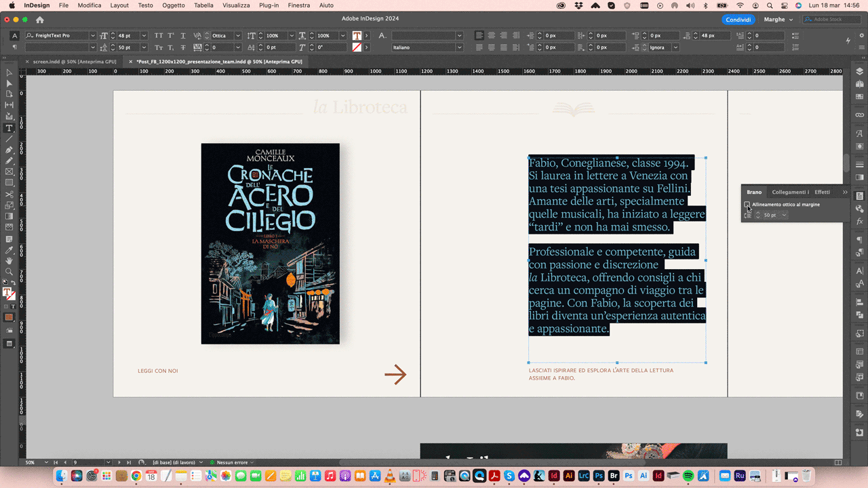Select the Selection arrow tool

(x=9, y=73)
